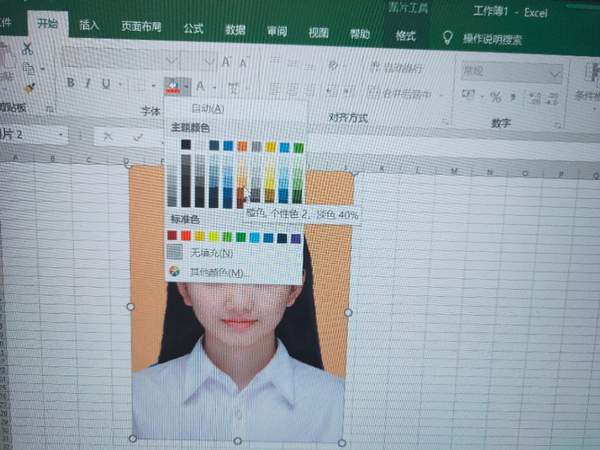Viewport: 600px width, 450px height.
Task: Select the Format Painter brush icon
Action: pyautogui.click(x=29, y=89)
